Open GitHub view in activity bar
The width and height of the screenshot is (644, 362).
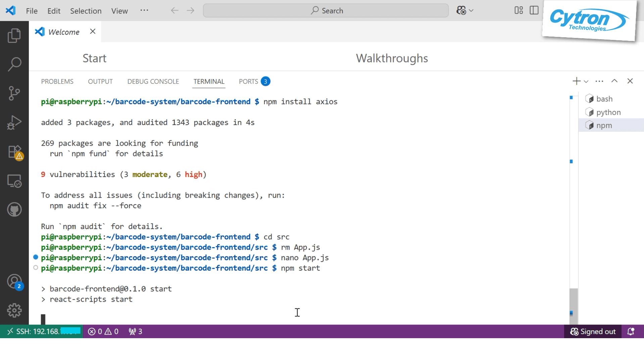point(14,210)
